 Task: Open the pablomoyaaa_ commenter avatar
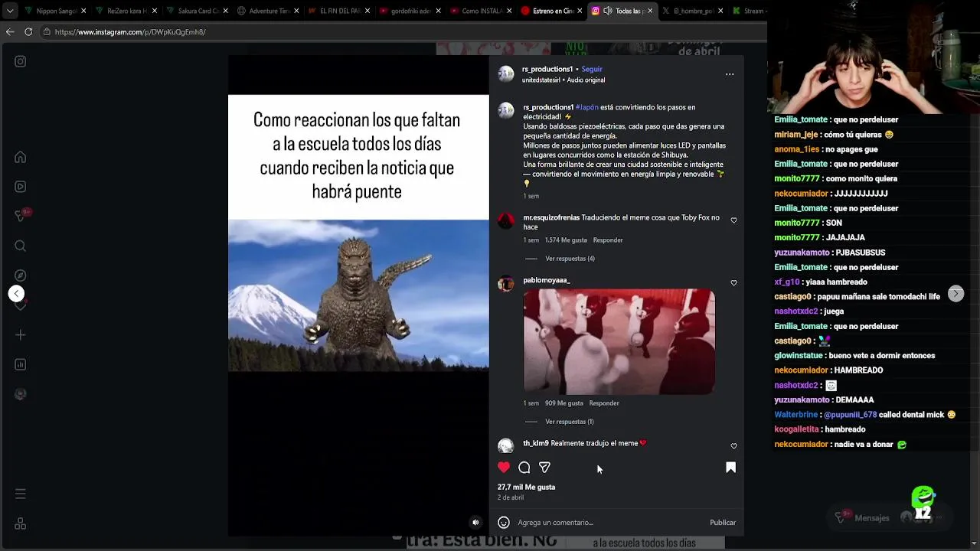(x=506, y=285)
